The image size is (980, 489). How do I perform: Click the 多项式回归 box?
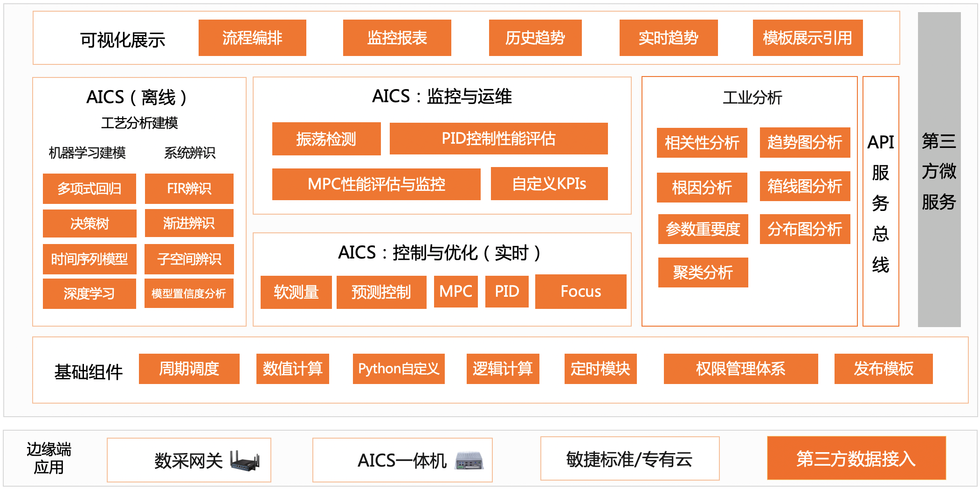click(90, 189)
